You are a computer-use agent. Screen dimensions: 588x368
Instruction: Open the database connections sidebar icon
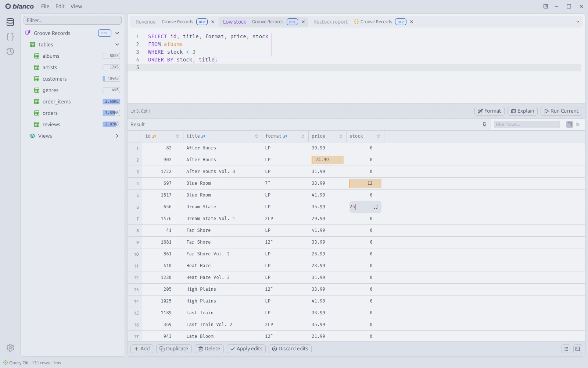(10, 22)
